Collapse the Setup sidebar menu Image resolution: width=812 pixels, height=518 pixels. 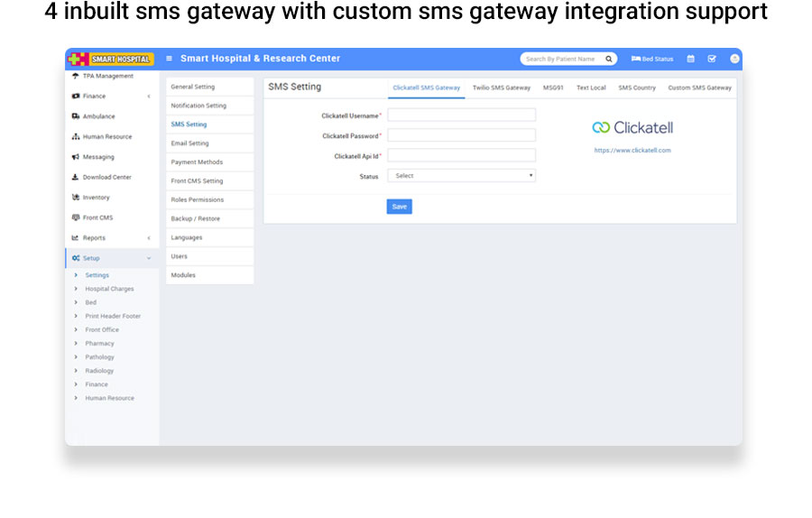91,258
